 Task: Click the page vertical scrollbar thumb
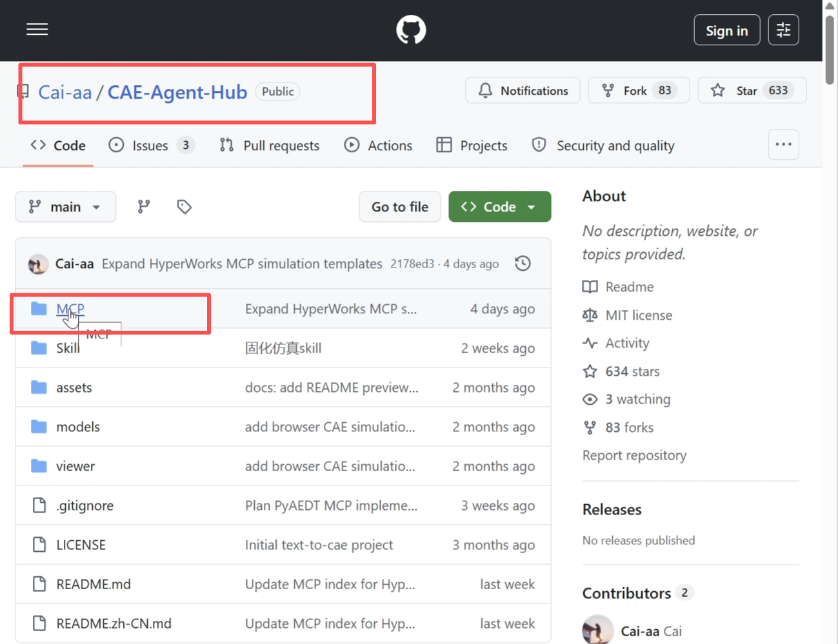coord(830,49)
